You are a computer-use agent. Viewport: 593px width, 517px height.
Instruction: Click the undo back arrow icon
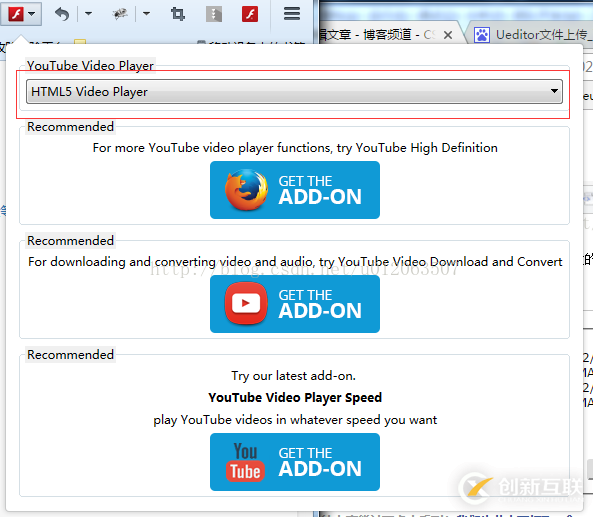(62, 14)
